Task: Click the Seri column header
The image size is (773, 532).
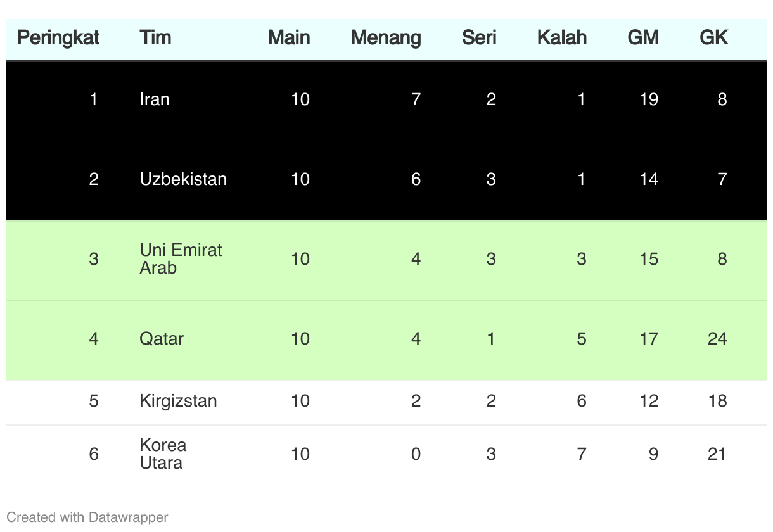Action: pos(479,38)
